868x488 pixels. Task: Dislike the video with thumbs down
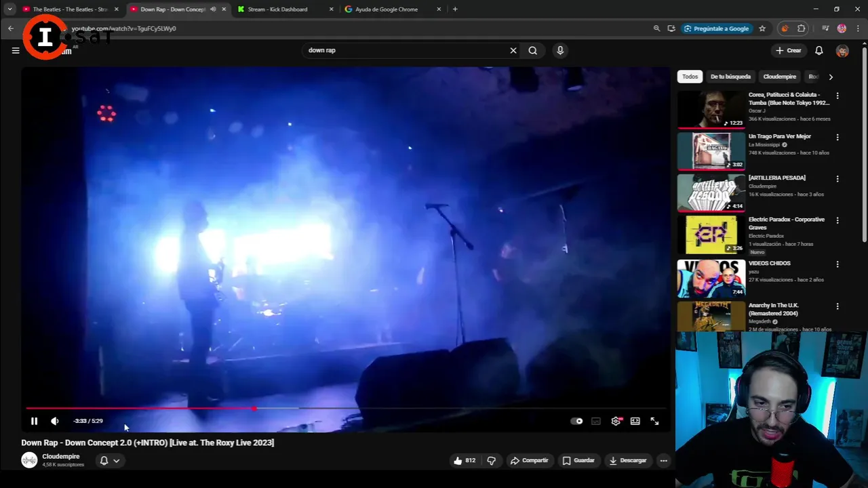(x=492, y=460)
